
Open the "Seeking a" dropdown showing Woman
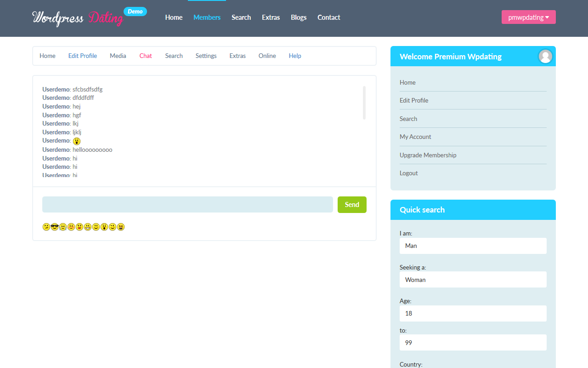coord(473,280)
